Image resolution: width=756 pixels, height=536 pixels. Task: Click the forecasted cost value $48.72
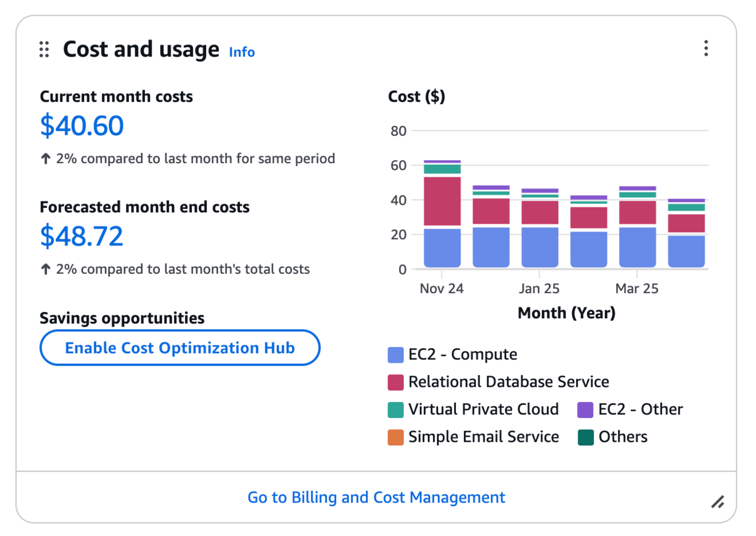pyautogui.click(x=82, y=236)
